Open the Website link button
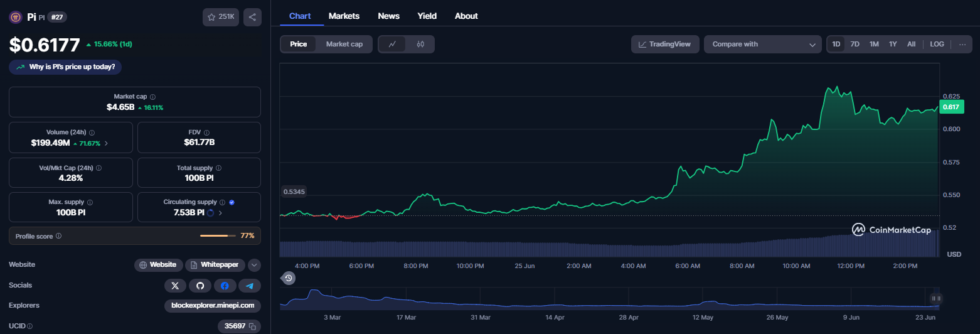 (159, 265)
